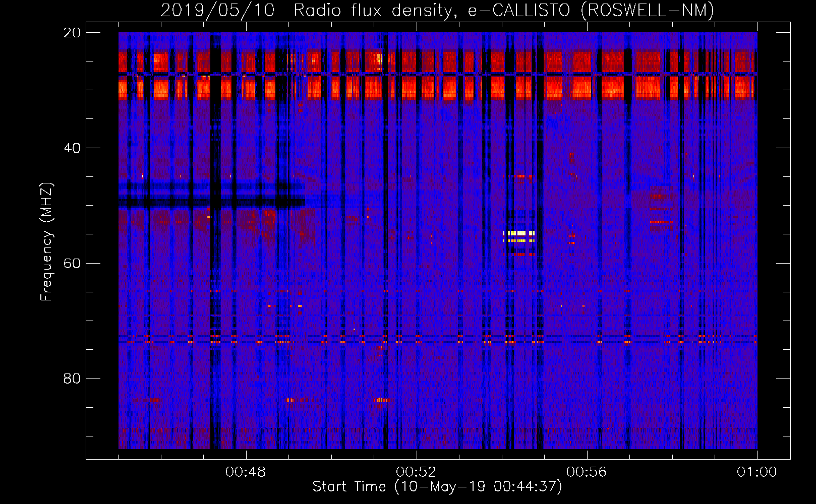This screenshot has height=504, width=816.
Task: Click the 00:48 time tick label
Action: (x=246, y=472)
